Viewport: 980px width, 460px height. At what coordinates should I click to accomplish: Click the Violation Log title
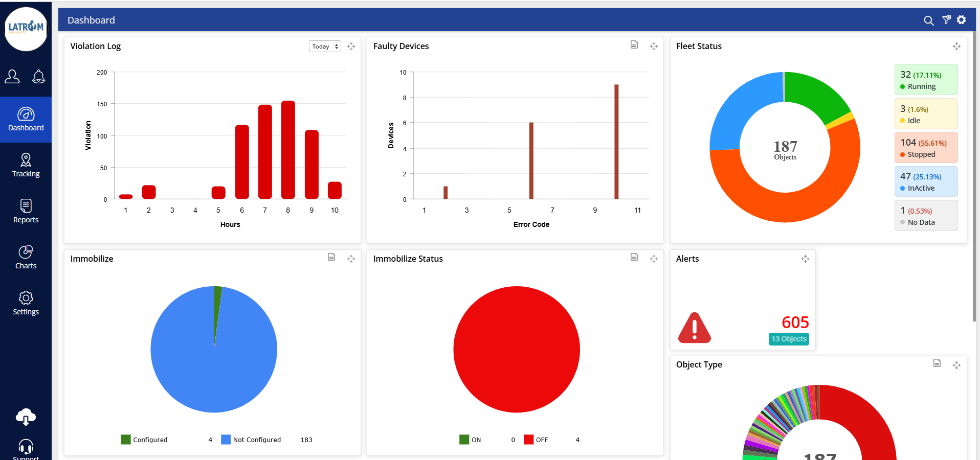click(x=96, y=46)
